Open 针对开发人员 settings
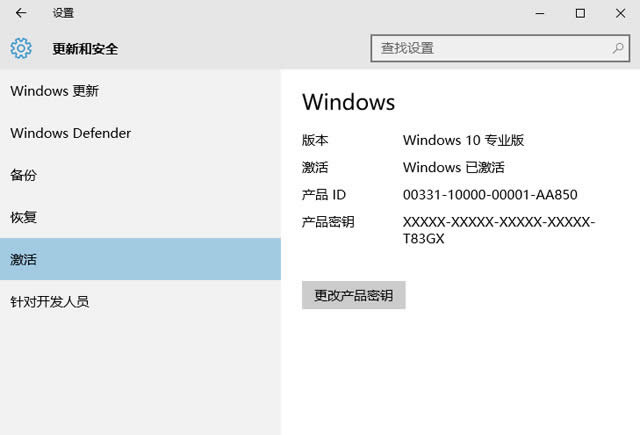 coord(50,301)
